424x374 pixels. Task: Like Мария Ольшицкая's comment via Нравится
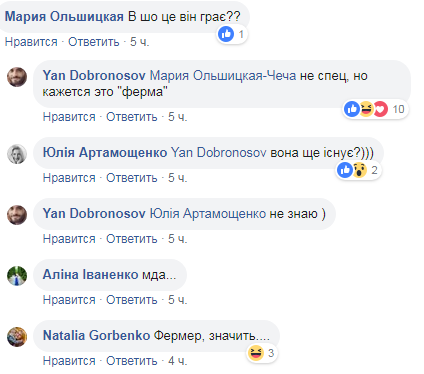[x=31, y=42]
